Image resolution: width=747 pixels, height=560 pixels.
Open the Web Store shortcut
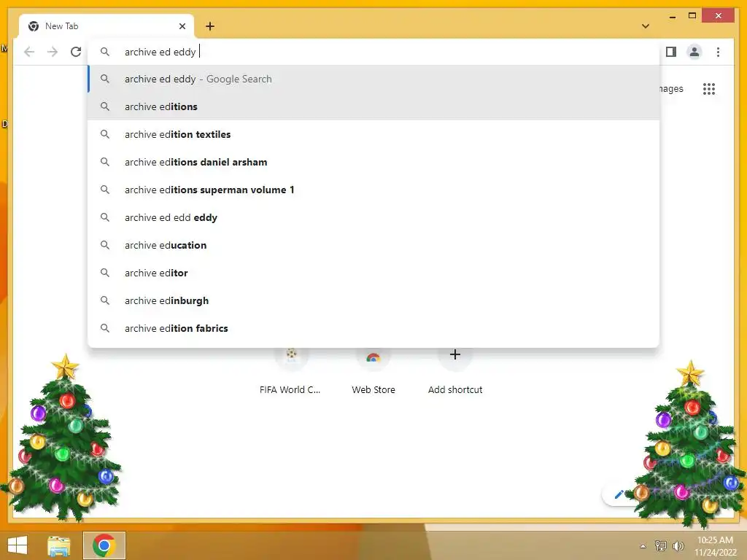pos(373,371)
